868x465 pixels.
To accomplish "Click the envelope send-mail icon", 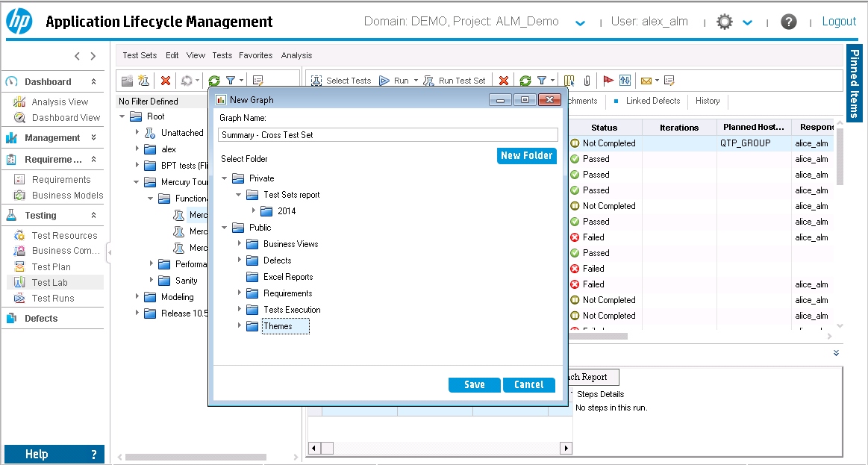I will (646, 81).
